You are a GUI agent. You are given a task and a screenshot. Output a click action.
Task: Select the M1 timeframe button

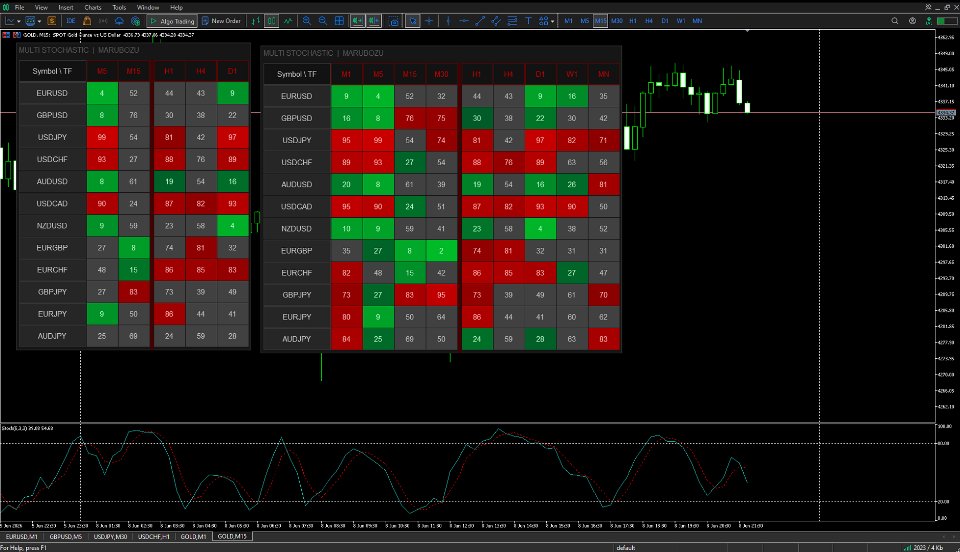pyautogui.click(x=568, y=21)
